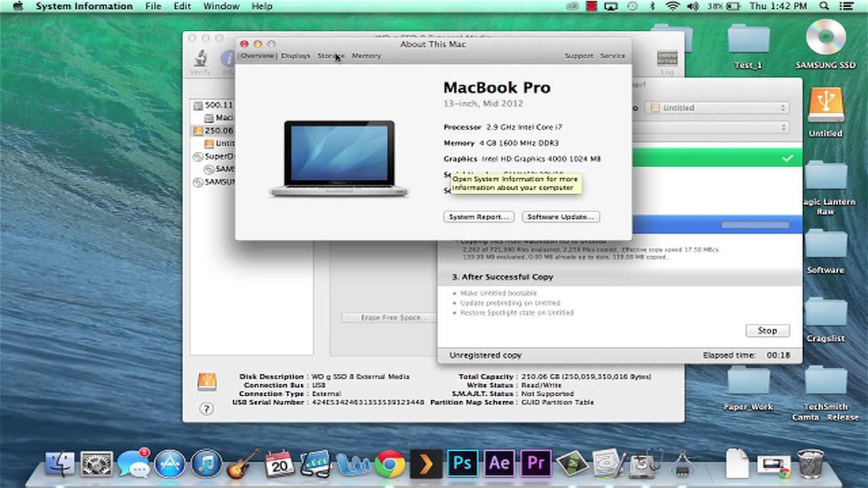Open the Untitled destination dropdown
Image resolution: width=868 pixels, height=488 pixels.
[717, 108]
